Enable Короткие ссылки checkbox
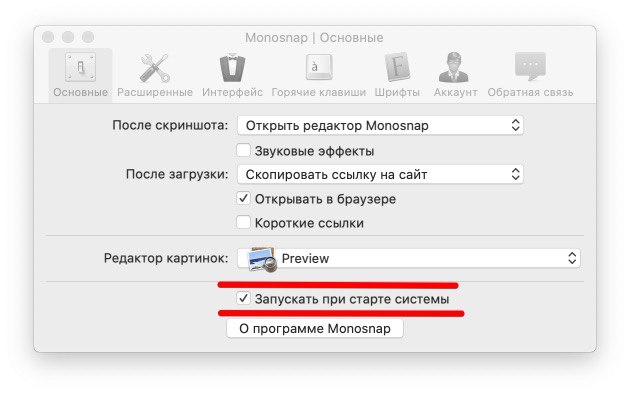The image size is (630, 394). [243, 223]
